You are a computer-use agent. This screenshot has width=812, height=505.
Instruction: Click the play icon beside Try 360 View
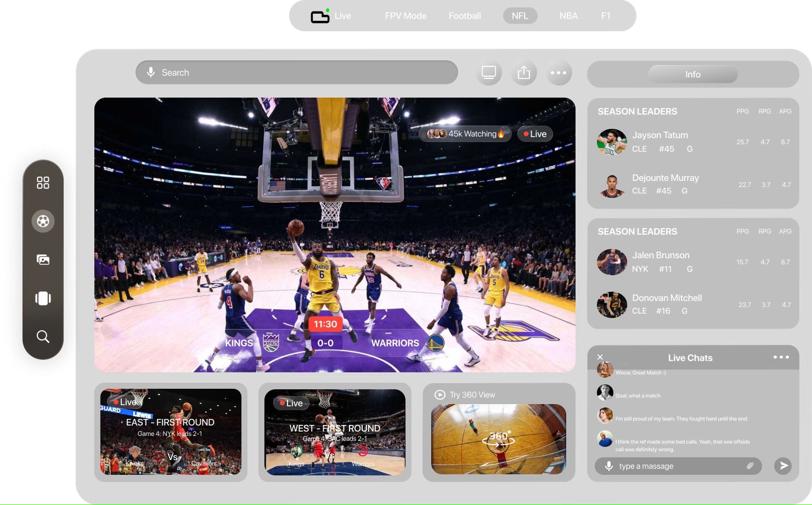(439, 395)
